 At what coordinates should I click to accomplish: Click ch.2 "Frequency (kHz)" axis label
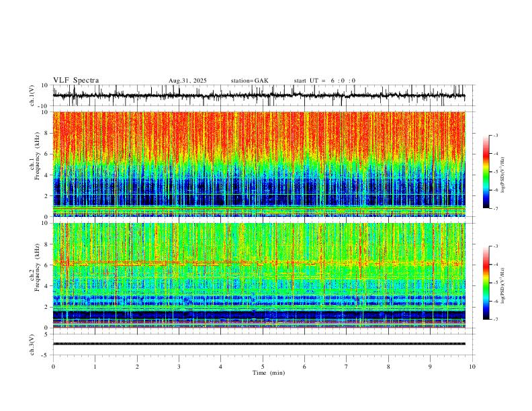click(37, 267)
